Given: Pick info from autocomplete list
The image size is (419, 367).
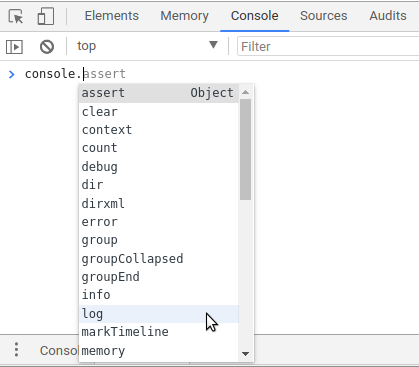Looking at the screenshot, I should pyautogui.click(x=159, y=295).
